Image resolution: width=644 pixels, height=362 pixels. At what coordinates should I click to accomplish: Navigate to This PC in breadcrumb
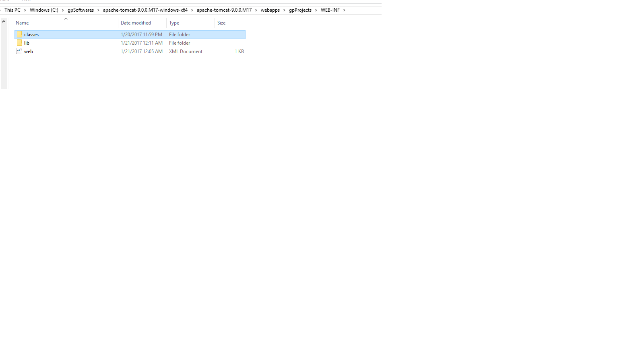tap(12, 10)
